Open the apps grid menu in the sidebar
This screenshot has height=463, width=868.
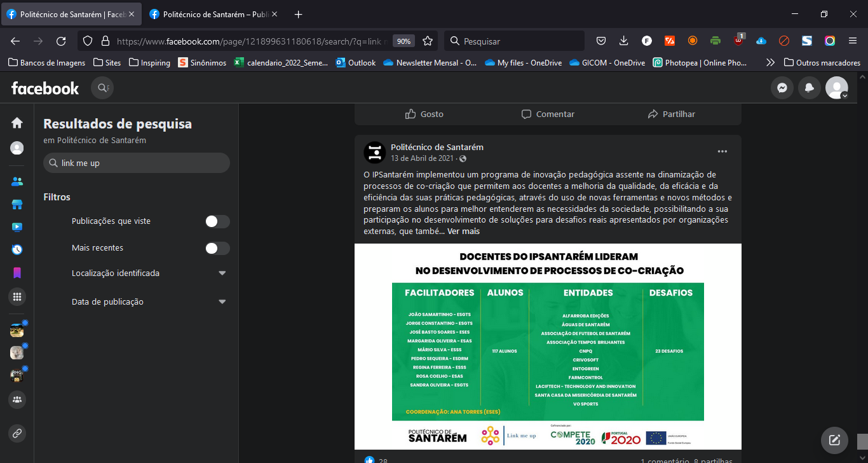click(x=17, y=296)
